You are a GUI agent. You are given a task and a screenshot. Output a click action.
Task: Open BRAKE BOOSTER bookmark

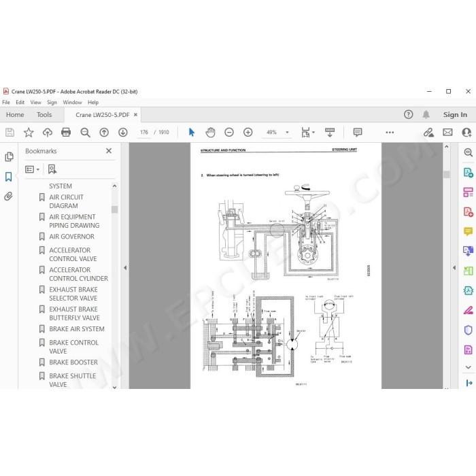[x=73, y=362]
